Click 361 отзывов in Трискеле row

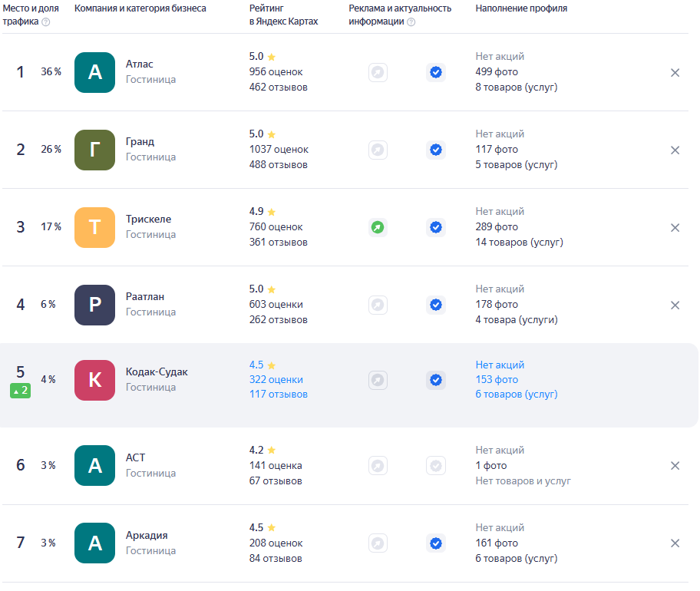[278, 243]
